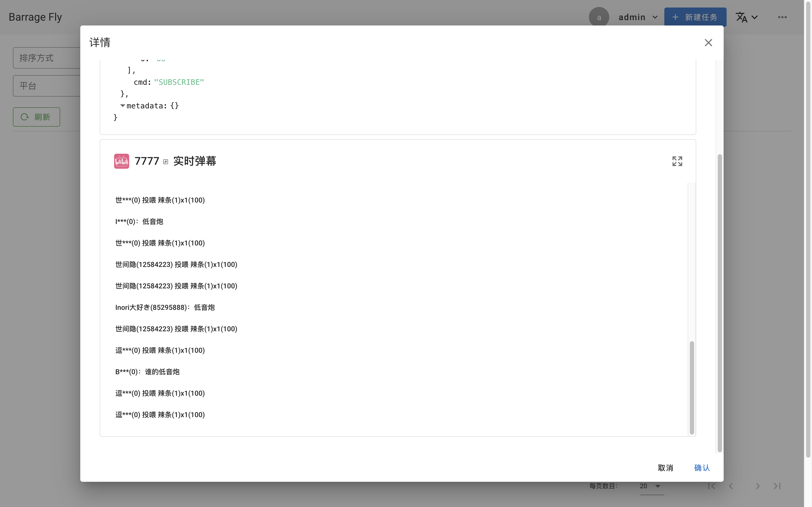Open the 排序方式 sort selector
The image size is (812, 507).
[x=47, y=58]
